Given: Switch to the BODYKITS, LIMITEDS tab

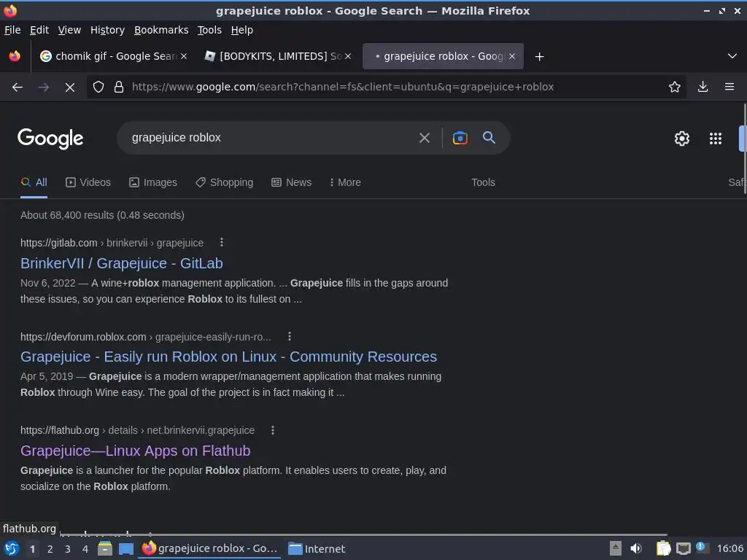Looking at the screenshot, I should coord(278,56).
